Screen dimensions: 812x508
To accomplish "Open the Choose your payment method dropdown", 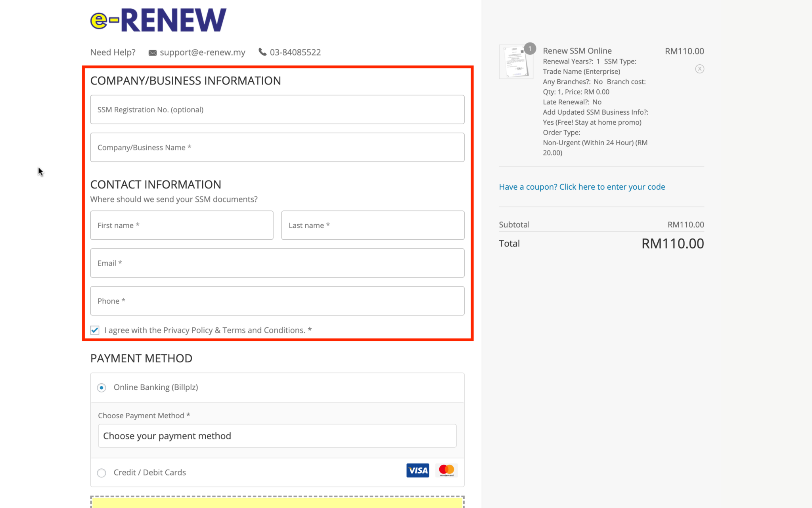I will point(277,435).
